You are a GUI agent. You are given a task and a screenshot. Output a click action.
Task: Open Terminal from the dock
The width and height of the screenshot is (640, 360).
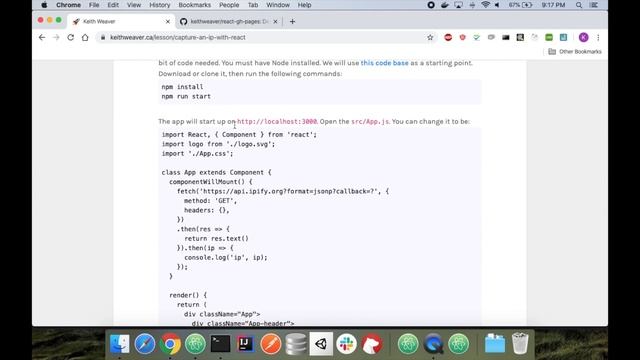[x=220, y=344]
